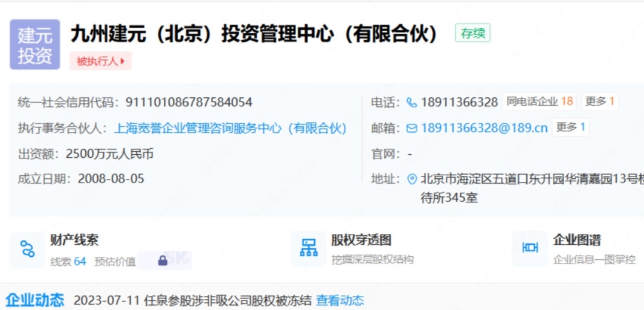Click 挖掘深层股权结构 description
The image size is (644, 310).
[373, 260]
